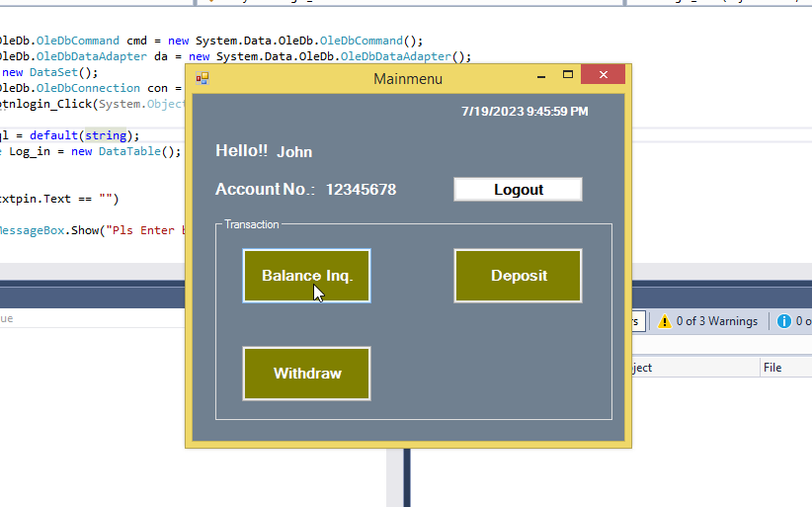
Task: Click the user name John label
Action: tap(294, 152)
